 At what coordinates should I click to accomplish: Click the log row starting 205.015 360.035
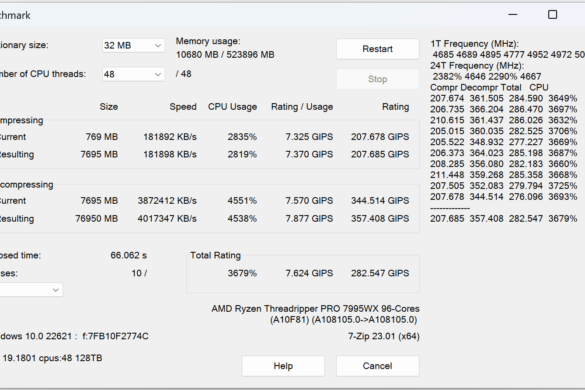point(504,131)
